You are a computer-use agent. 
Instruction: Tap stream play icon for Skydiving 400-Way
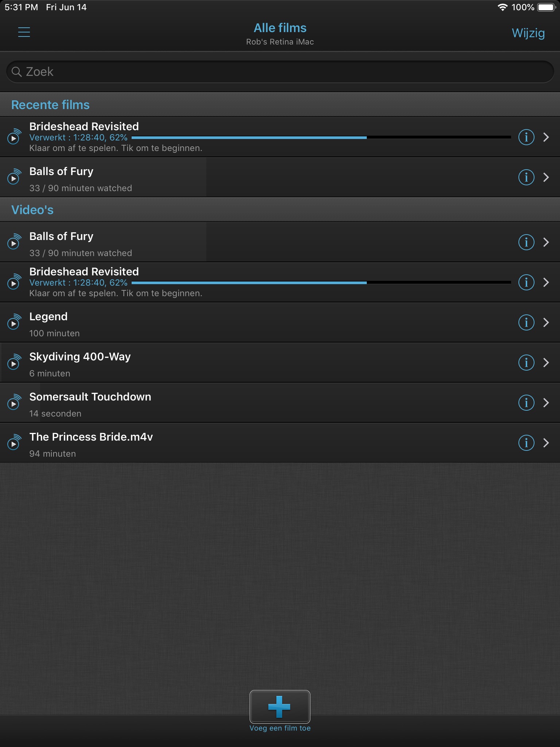tap(15, 362)
